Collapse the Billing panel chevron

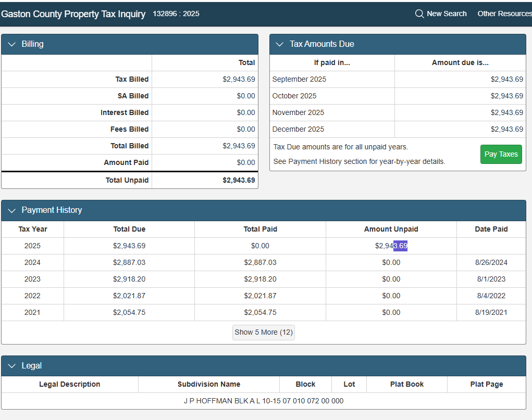[12, 44]
